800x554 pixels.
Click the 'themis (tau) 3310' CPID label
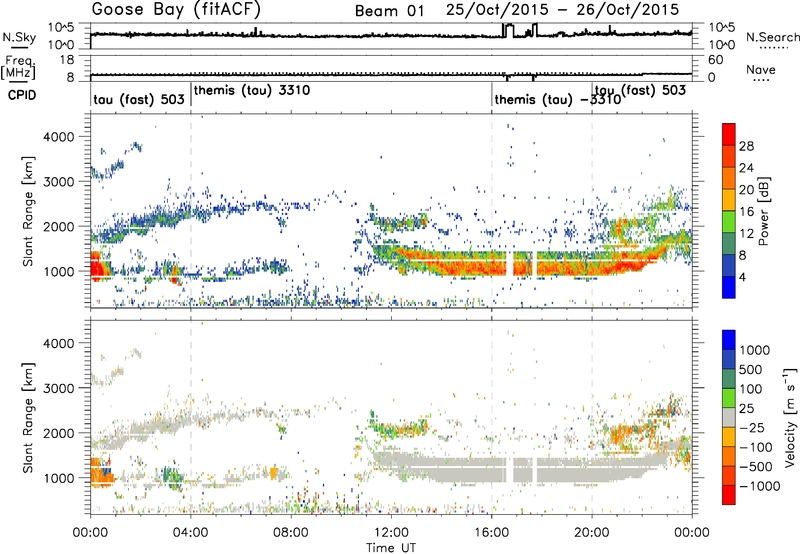pyautogui.click(x=252, y=90)
